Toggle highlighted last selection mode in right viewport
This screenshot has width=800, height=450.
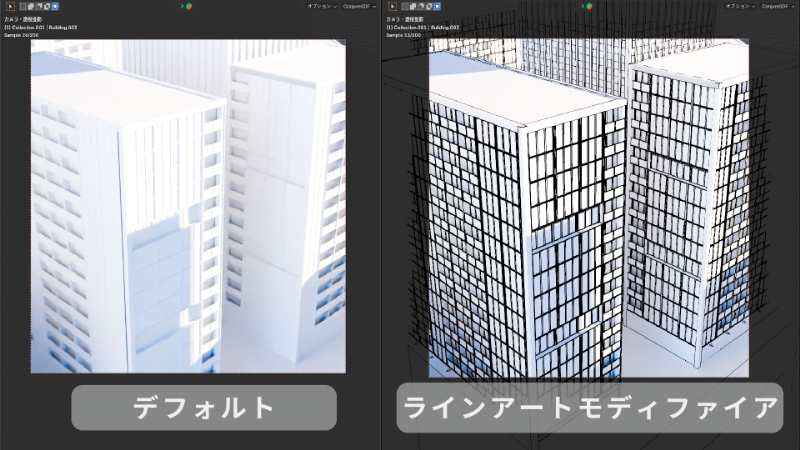pyautogui.click(x=438, y=6)
